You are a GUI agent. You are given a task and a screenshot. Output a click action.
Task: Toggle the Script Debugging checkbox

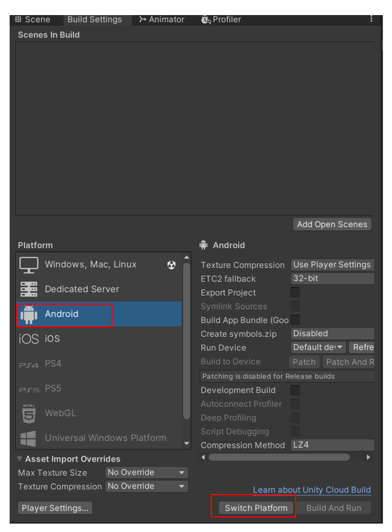tap(295, 431)
